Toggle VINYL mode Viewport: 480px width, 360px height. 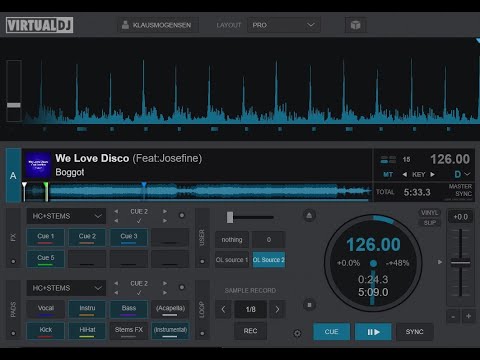pyautogui.click(x=429, y=213)
